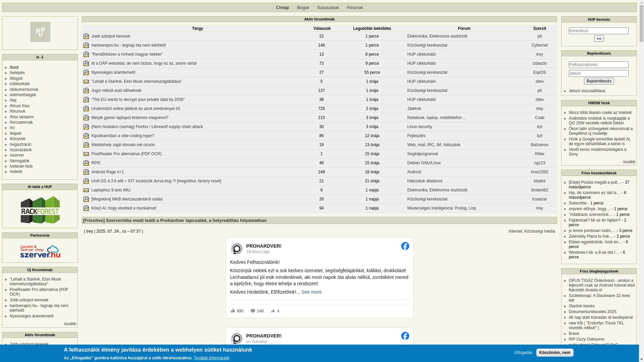
Task: Click envelope icon beside MKB devizaszámláról topic
Action: click(86, 199)
